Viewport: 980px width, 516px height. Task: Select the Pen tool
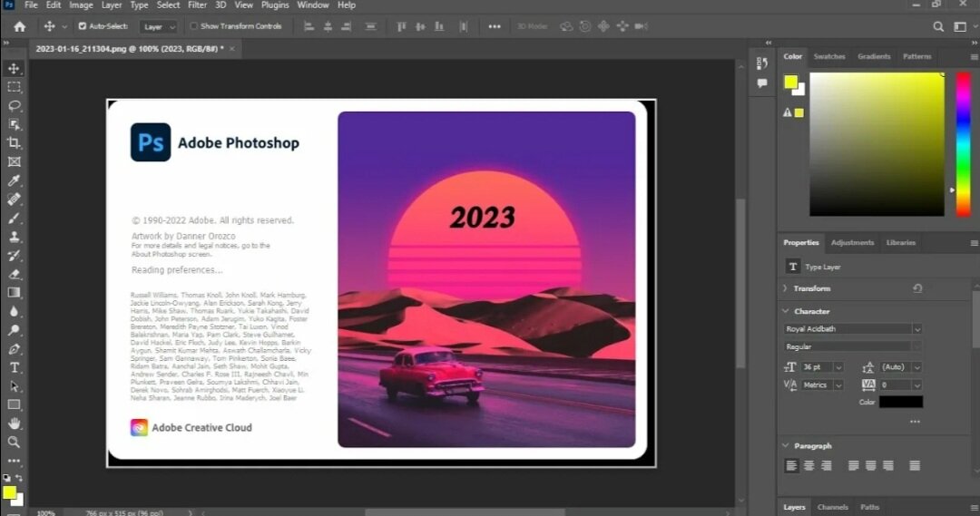[14, 348]
